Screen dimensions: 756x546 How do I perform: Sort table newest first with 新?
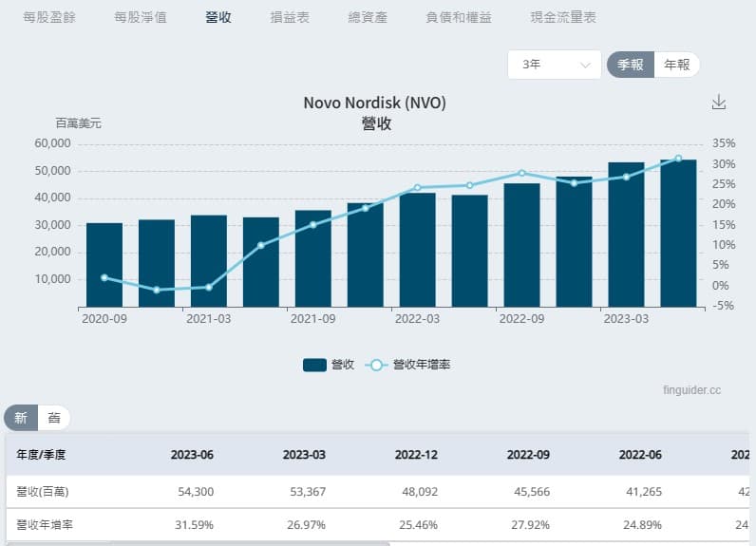(x=21, y=417)
